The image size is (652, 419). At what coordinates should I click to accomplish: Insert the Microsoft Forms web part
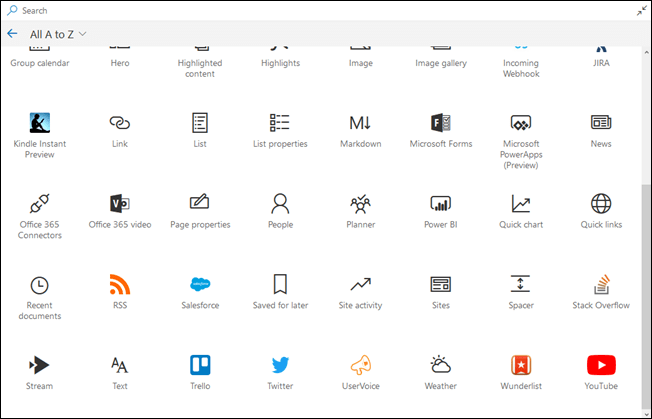(441, 123)
